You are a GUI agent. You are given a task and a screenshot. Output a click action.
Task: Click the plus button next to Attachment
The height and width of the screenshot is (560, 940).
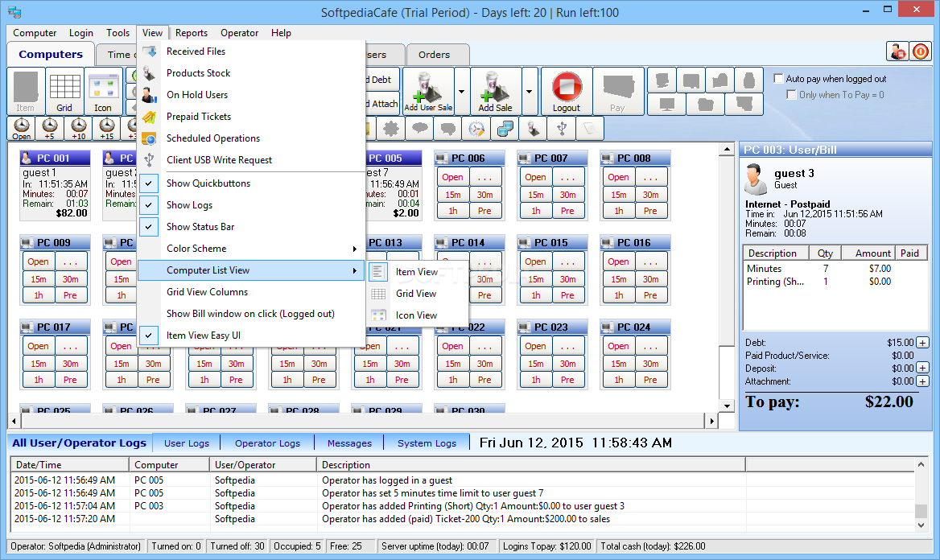coord(922,381)
